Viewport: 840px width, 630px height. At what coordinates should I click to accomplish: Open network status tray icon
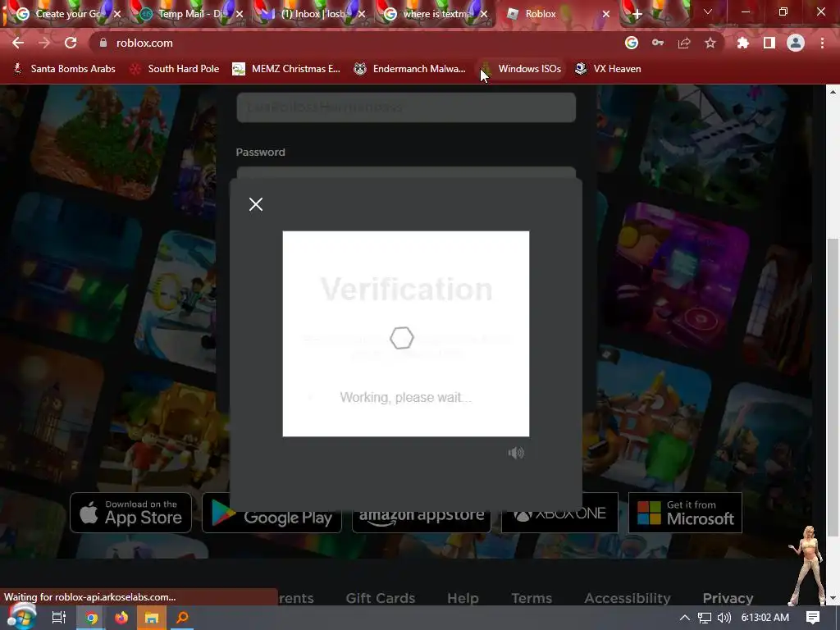click(705, 618)
